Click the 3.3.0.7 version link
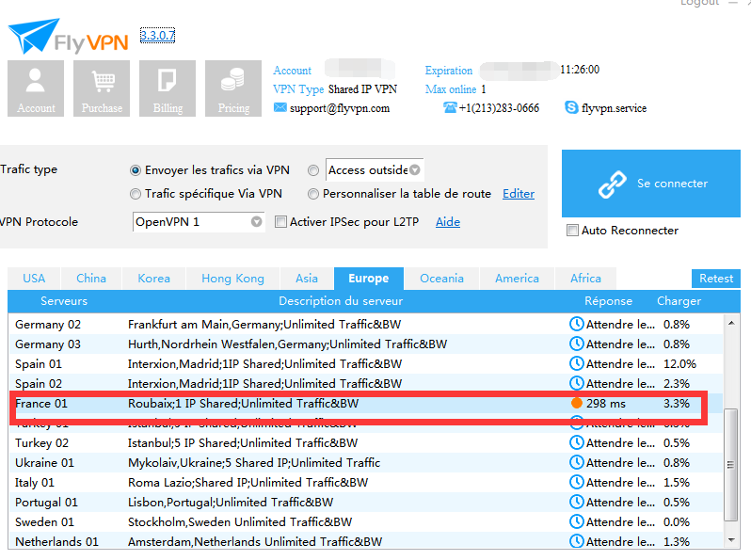The width and height of the screenshot is (751, 560). pyautogui.click(x=157, y=36)
